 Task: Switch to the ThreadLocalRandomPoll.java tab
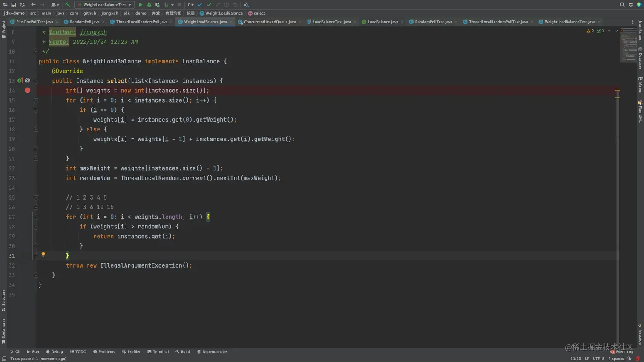(x=141, y=22)
